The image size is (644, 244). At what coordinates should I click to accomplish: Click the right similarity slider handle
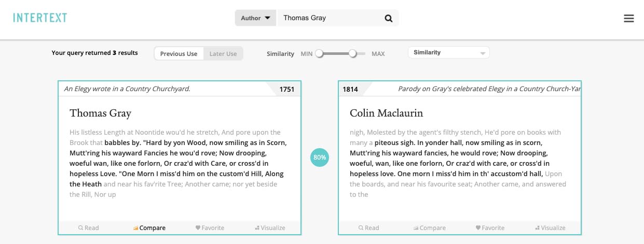pyautogui.click(x=353, y=53)
